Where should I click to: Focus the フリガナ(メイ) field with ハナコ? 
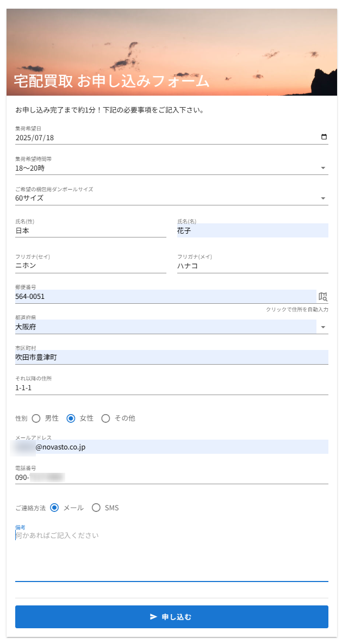pos(252,266)
